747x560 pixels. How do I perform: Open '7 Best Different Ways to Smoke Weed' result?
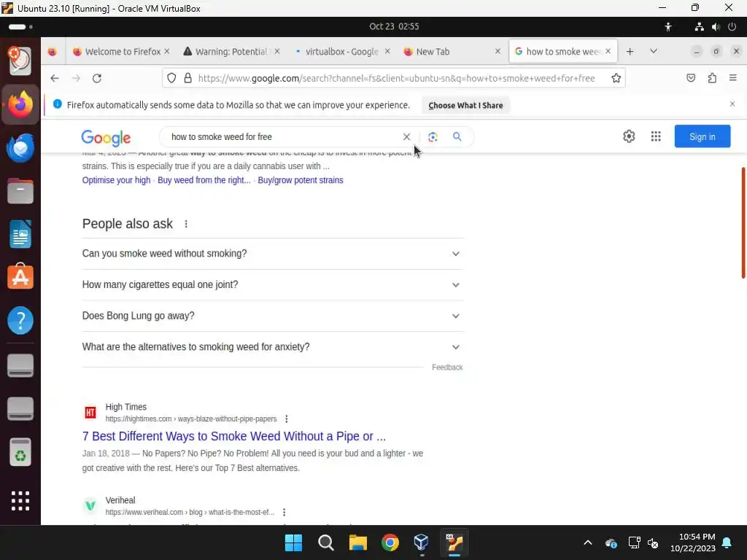(234, 436)
